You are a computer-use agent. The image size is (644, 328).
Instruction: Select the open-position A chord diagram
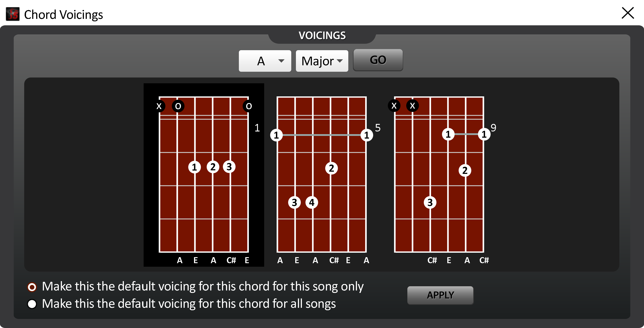(x=204, y=175)
